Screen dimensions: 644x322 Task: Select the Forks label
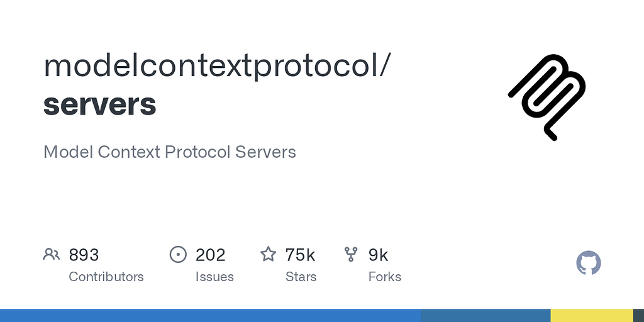(385, 277)
